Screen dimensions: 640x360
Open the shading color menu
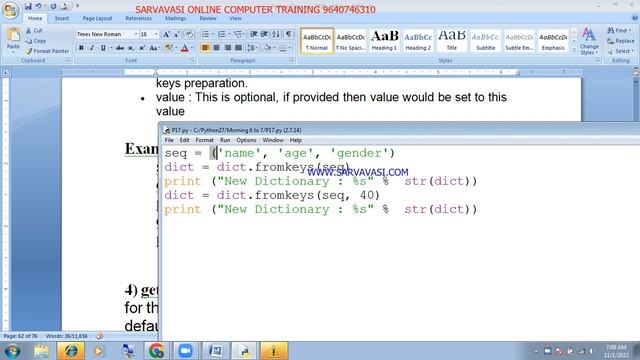point(269,48)
